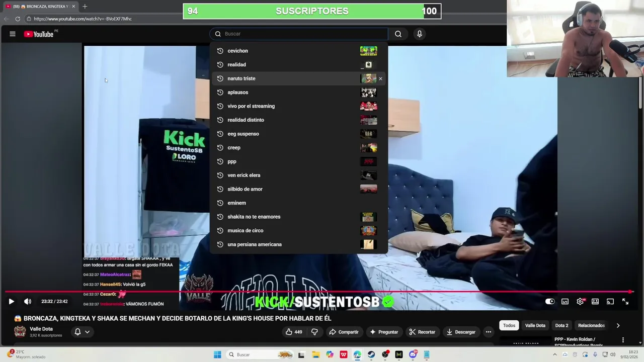The width and height of the screenshot is (644, 362).
Task: Choose the 'aplausos' search suggestion
Action: tap(299, 92)
